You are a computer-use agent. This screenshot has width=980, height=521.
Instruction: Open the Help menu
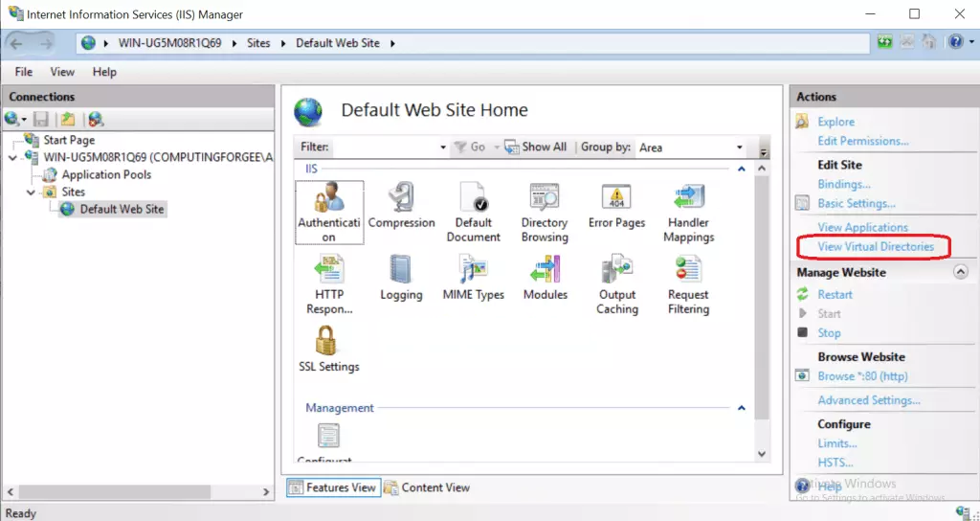[104, 72]
